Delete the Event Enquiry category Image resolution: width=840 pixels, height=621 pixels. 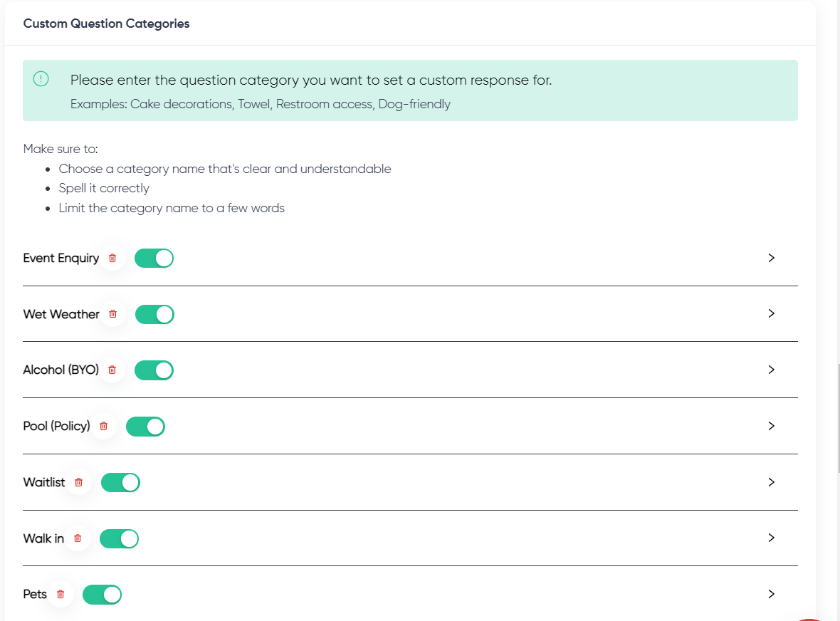[112, 258]
